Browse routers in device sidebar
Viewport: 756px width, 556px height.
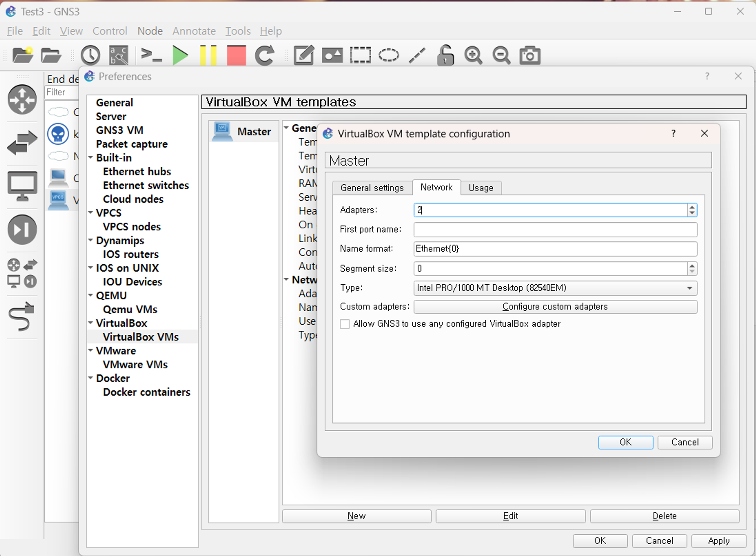pyautogui.click(x=22, y=100)
